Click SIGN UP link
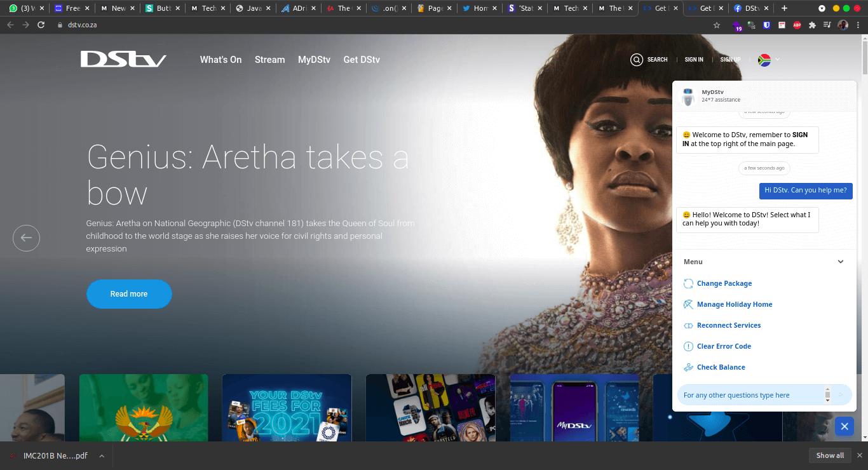868x470 pixels. (x=730, y=60)
